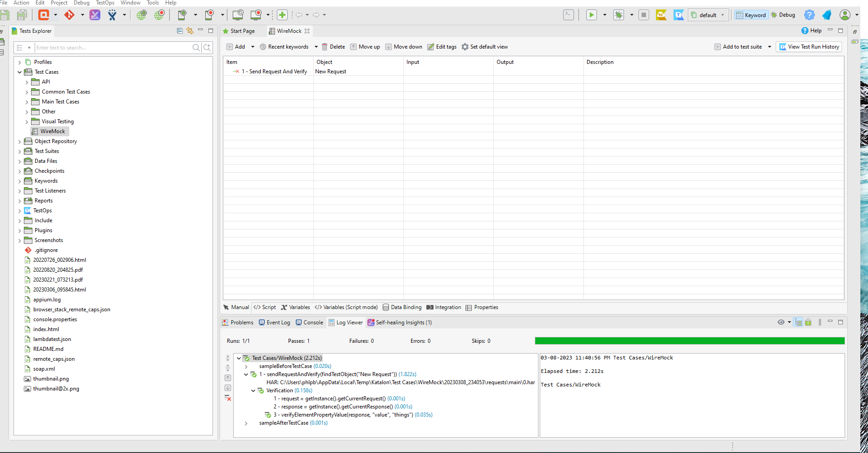Click Collapse All icon in Tests Explorer

[180, 31]
